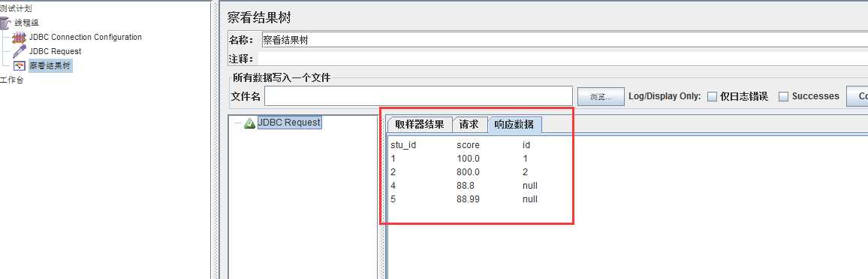This screenshot has height=279, width=868.
Task: Click the stu_id column header text
Action: [x=403, y=145]
